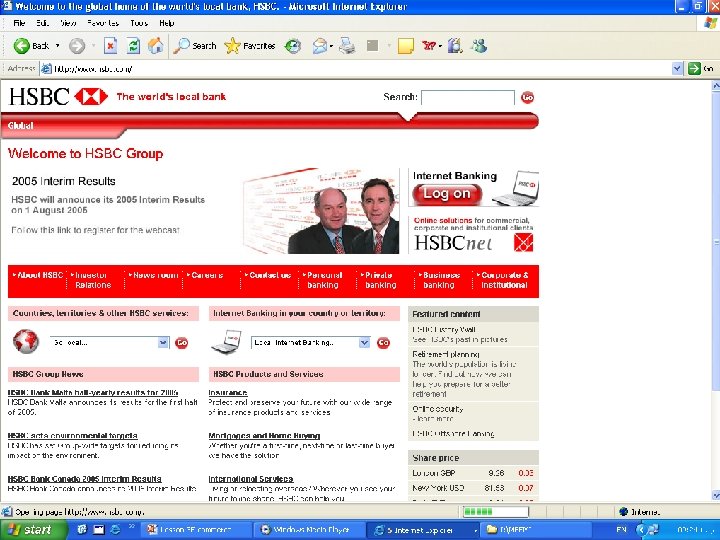Open the View menu
This screenshot has width=720, height=540.
pos(68,23)
